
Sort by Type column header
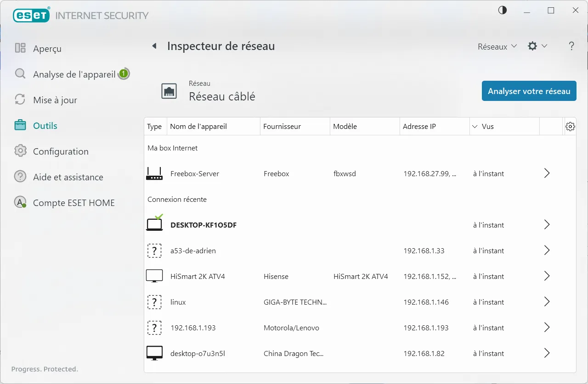(156, 127)
